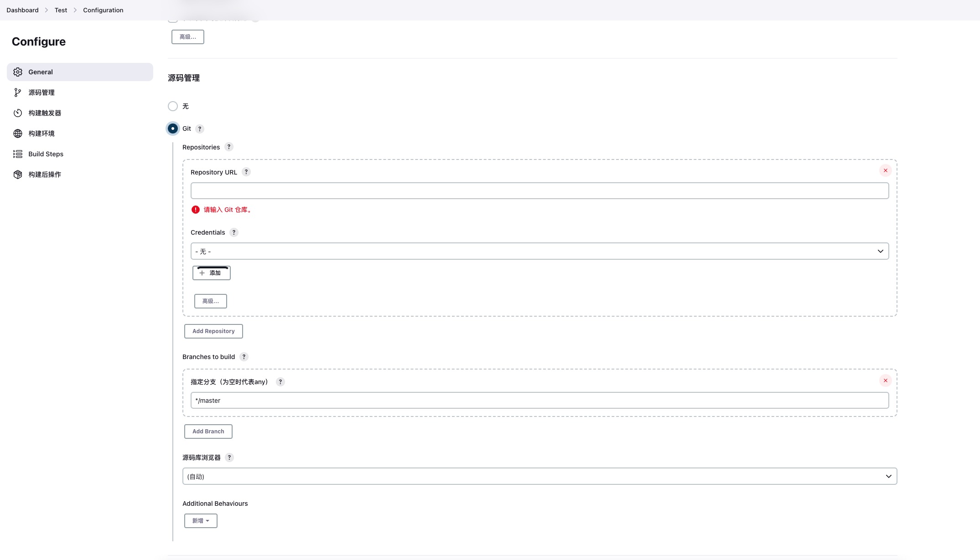Click the 构建触发器 clock icon in sidebar
The width and height of the screenshot is (980, 560).
coord(18,113)
